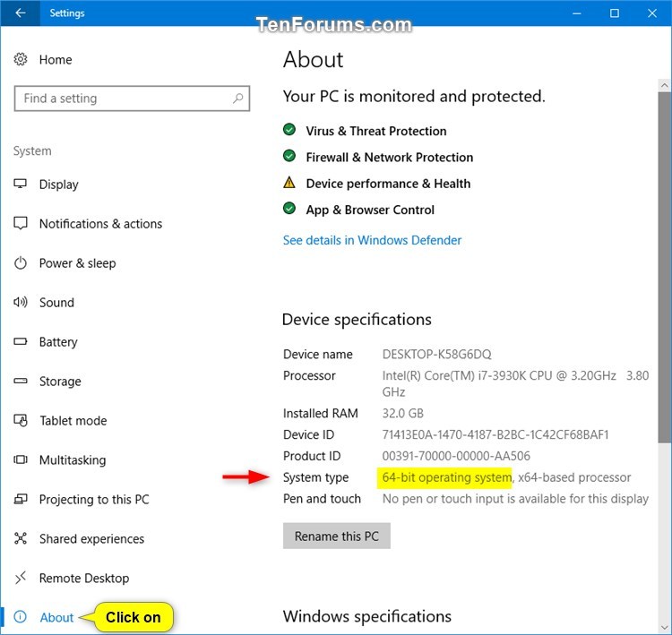
Task: Click the Storage drive icon
Action: [20, 381]
